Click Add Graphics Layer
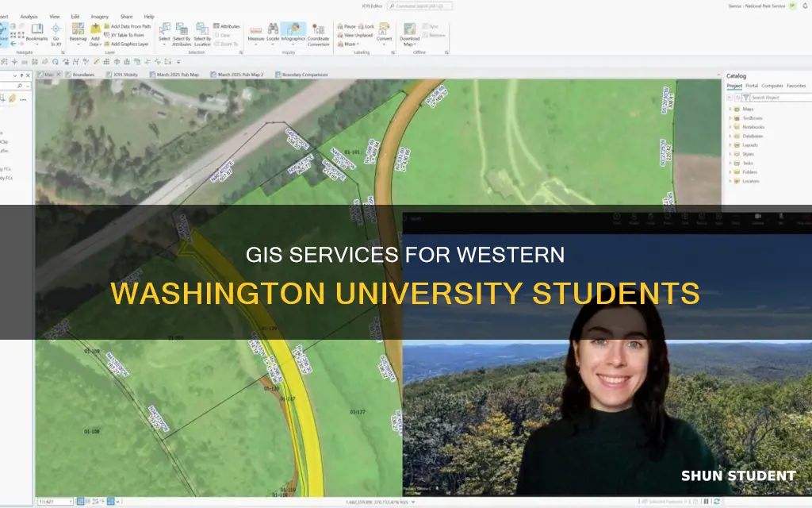Viewport: 812px width, 508px height. click(x=126, y=44)
